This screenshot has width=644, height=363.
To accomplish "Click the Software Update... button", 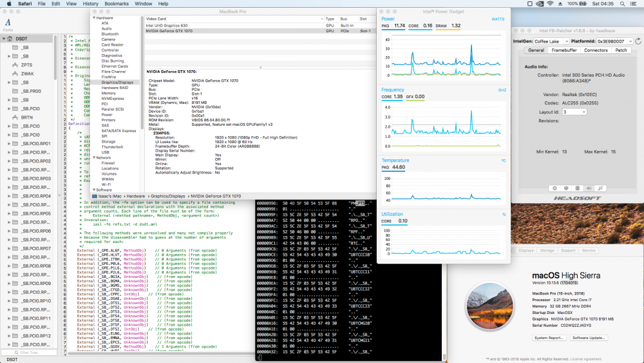I will [x=588, y=338].
